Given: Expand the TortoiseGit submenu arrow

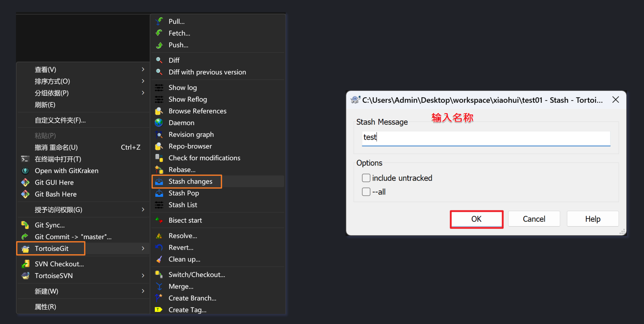Looking at the screenshot, I should (143, 248).
